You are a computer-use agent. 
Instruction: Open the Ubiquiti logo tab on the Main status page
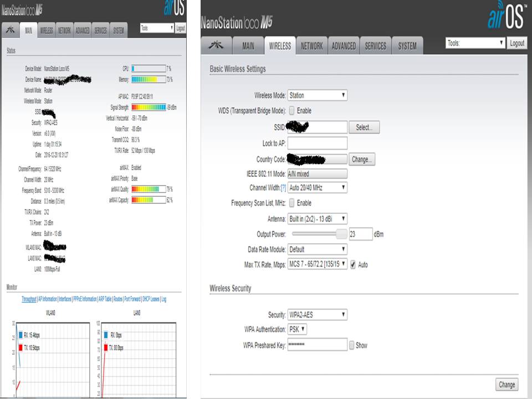pos(10,30)
